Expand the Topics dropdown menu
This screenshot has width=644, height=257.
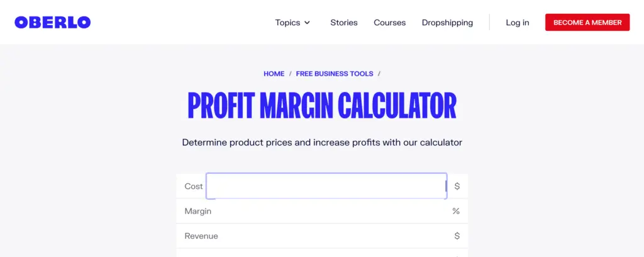pyautogui.click(x=287, y=23)
